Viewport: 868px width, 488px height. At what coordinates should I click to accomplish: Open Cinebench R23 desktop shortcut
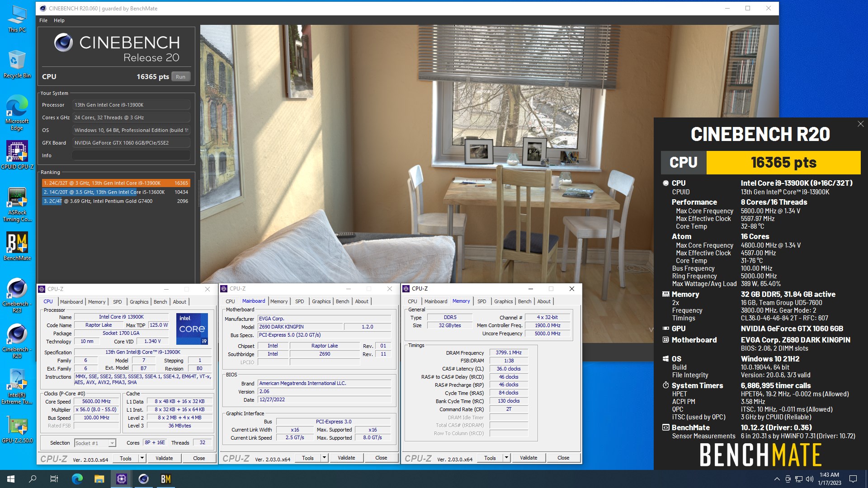(17, 296)
